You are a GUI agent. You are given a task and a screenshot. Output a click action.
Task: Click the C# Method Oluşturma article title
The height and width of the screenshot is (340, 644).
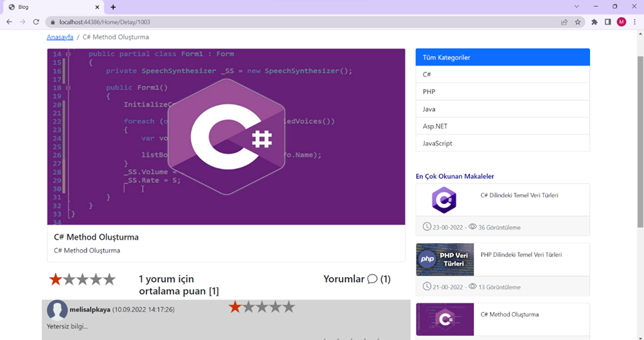96,237
